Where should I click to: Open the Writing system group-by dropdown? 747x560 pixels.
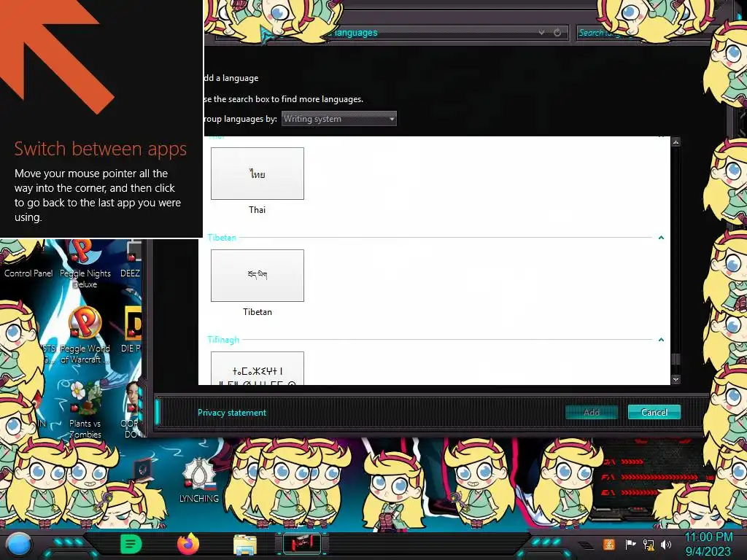(338, 119)
